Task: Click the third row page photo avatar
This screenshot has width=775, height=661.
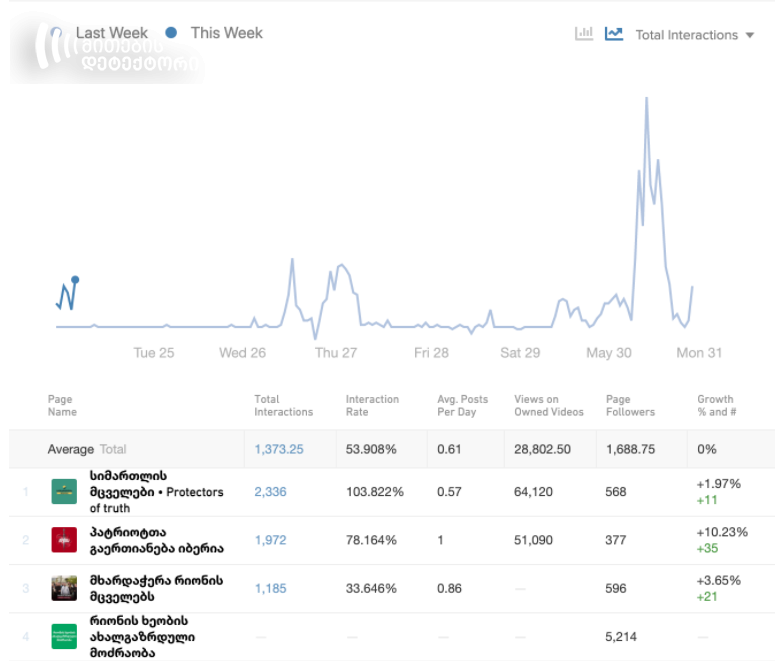Action: tap(64, 588)
